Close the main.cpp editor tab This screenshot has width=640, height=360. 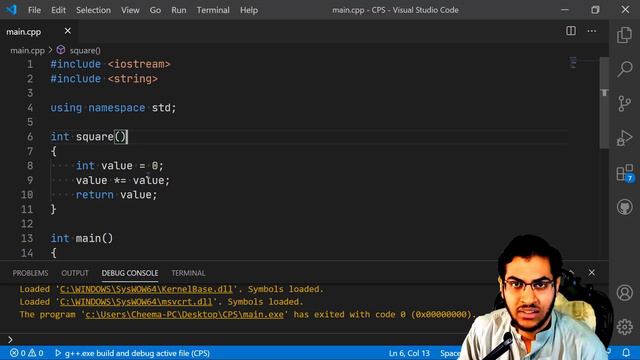[68, 31]
